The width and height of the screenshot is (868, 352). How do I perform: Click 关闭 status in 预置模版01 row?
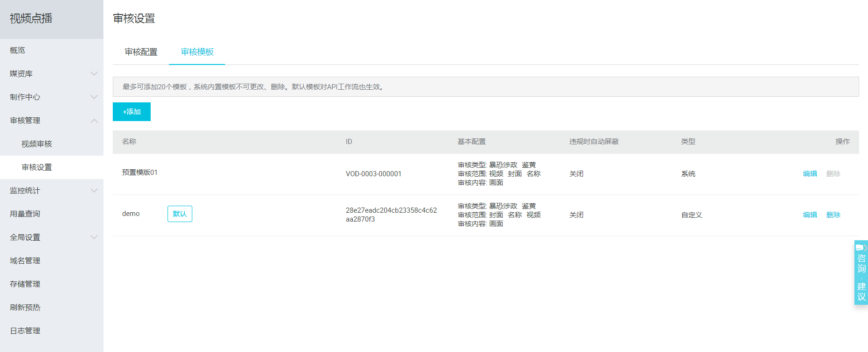[x=576, y=173]
